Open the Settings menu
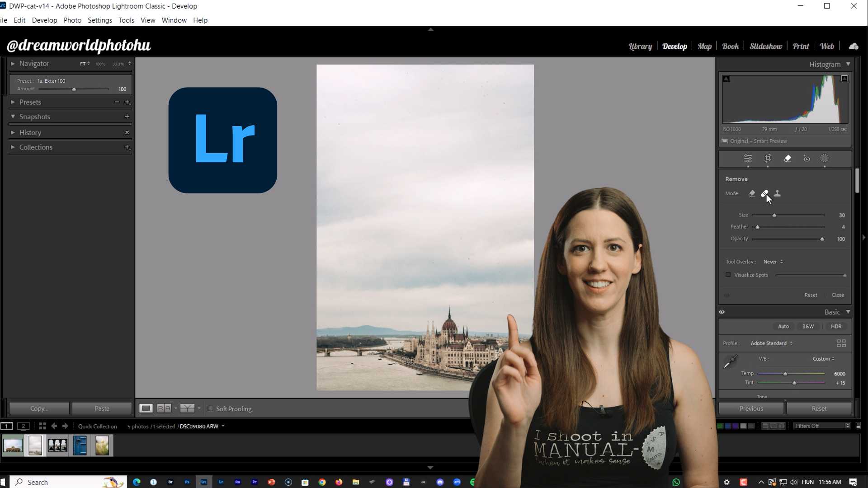The height and width of the screenshot is (488, 868). (99, 20)
